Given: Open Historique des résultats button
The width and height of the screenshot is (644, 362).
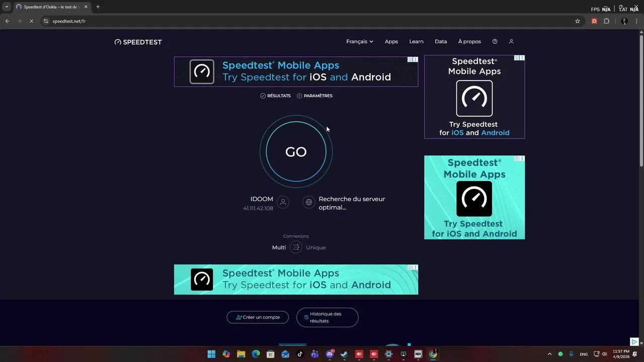Looking at the screenshot, I should point(328,317).
